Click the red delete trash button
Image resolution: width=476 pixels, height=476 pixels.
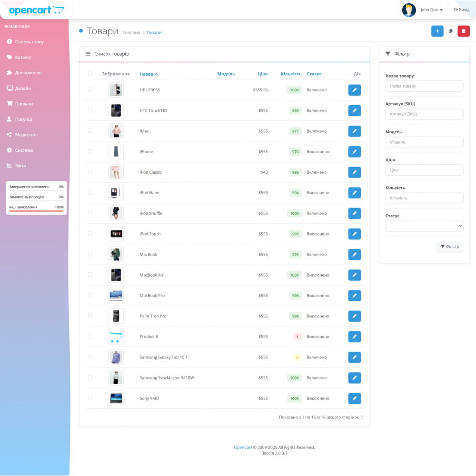pyautogui.click(x=464, y=31)
